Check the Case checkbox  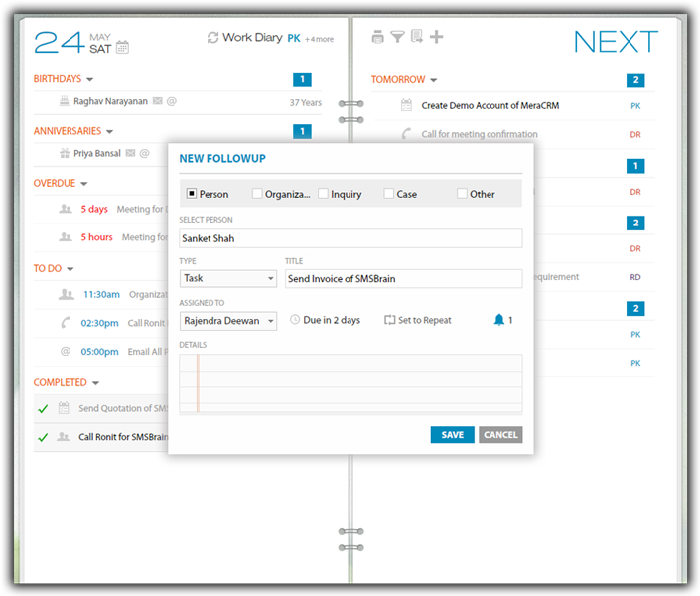pos(388,194)
